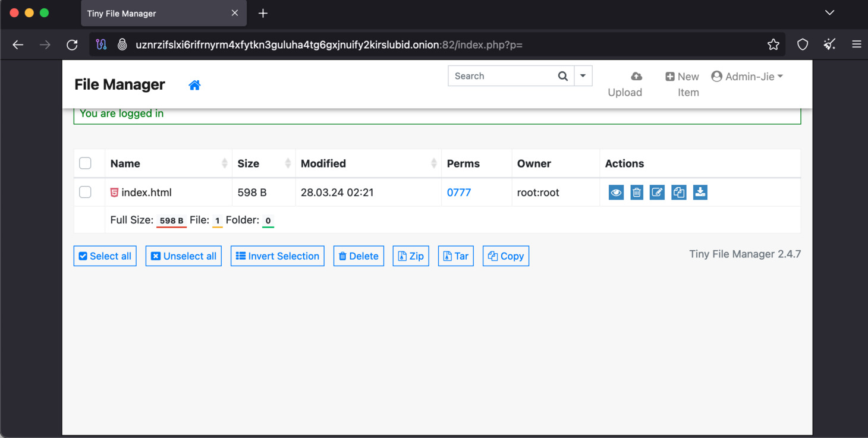This screenshot has width=868, height=438.
Task: Click the Tiny File Manager 2.4.7 text
Action: pyautogui.click(x=745, y=254)
